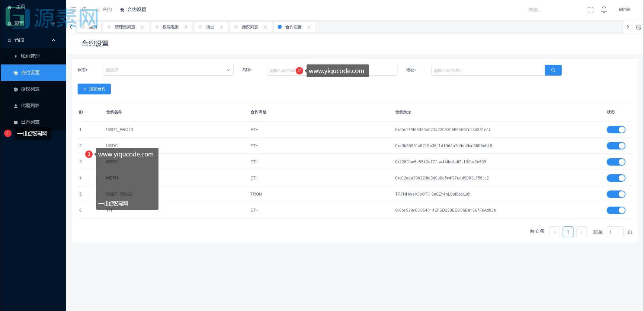Open the 状态 select dropdown
644x311 pixels.
[168, 70]
